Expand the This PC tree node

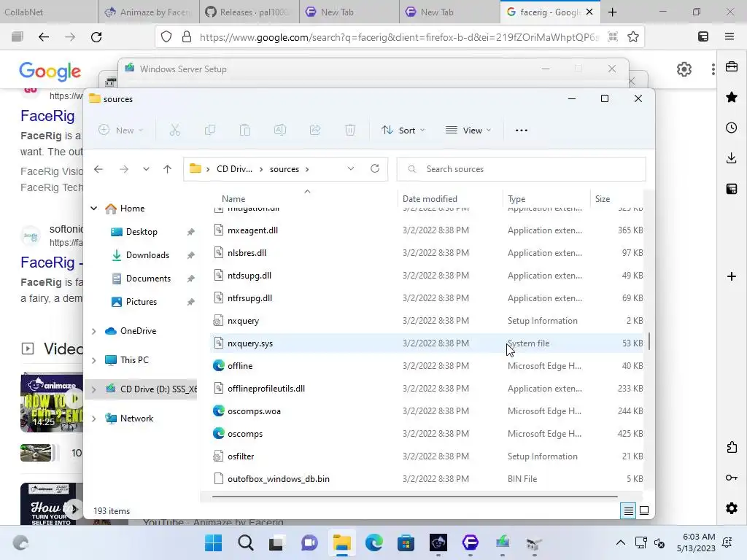(x=94, y=360)
